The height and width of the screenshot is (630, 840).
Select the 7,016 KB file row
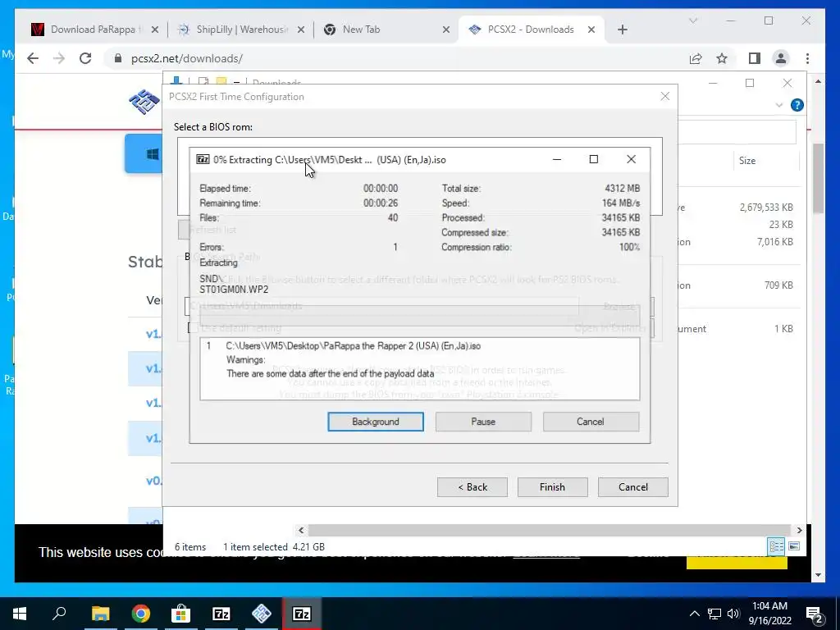(739, 242)
